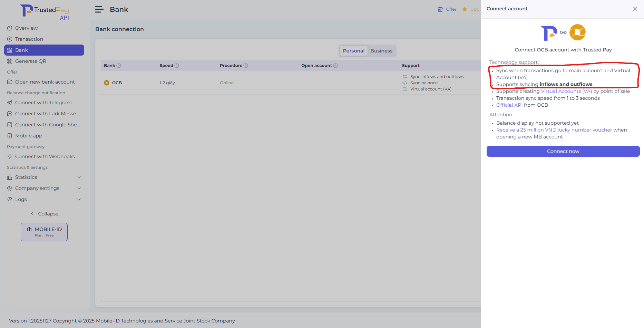The width and height of the screenshot is (644, 328).
Task: Click the Connect now button
Action: pyautogui.click(x=563, y=151)
